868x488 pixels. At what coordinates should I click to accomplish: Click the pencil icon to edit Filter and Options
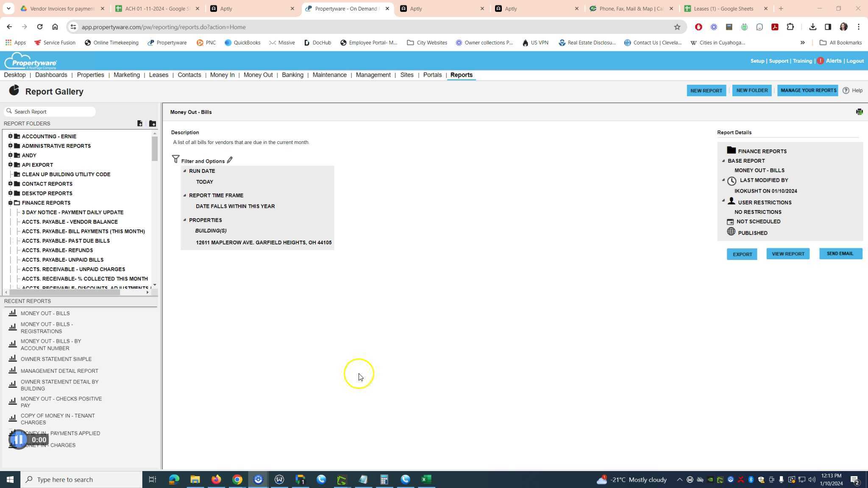coord(230,160)
